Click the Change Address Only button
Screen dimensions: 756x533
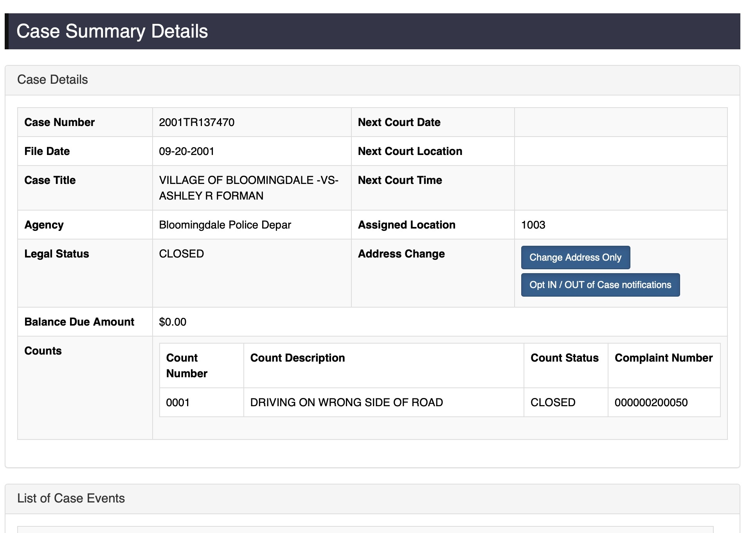575,257
